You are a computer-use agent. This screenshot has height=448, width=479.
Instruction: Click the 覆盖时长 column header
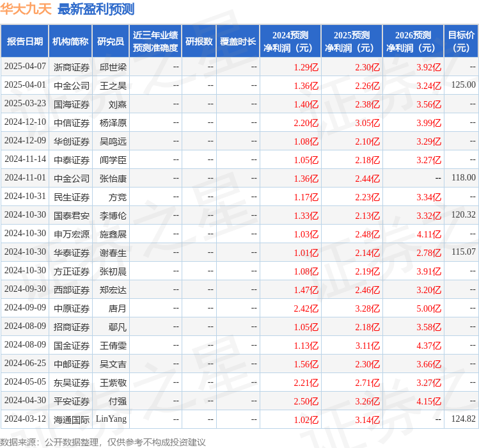pos(238,42)
